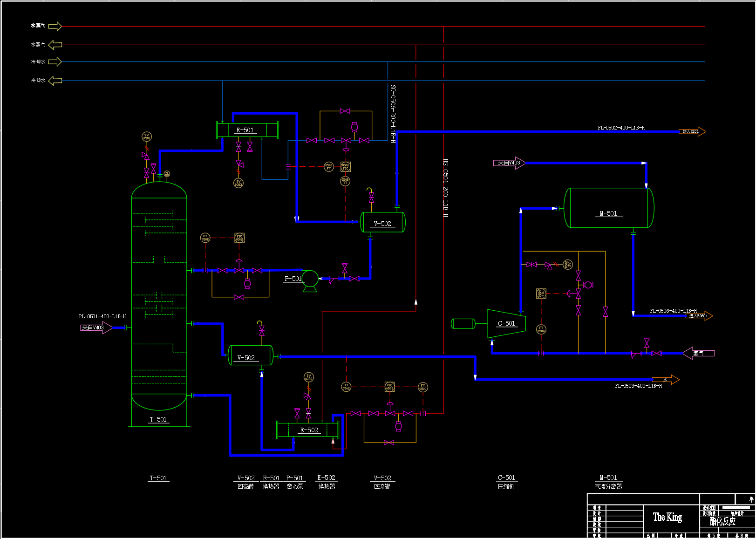This screenshot has height=539, width=756.
Task: Select the motor attached to compressor C-501
Action: click(463, 323)
